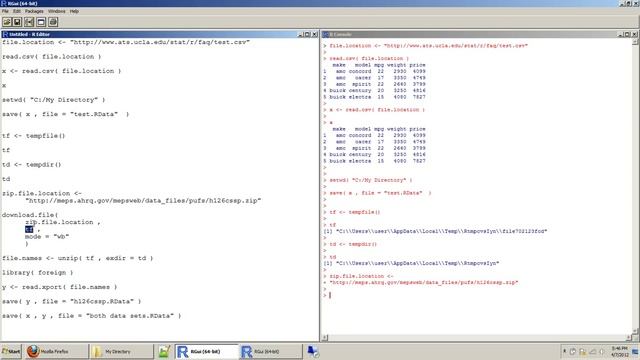The image size is (640, 360).
Task: Click editor line 'td <- tempdir()'
Action: click(31, 164)
